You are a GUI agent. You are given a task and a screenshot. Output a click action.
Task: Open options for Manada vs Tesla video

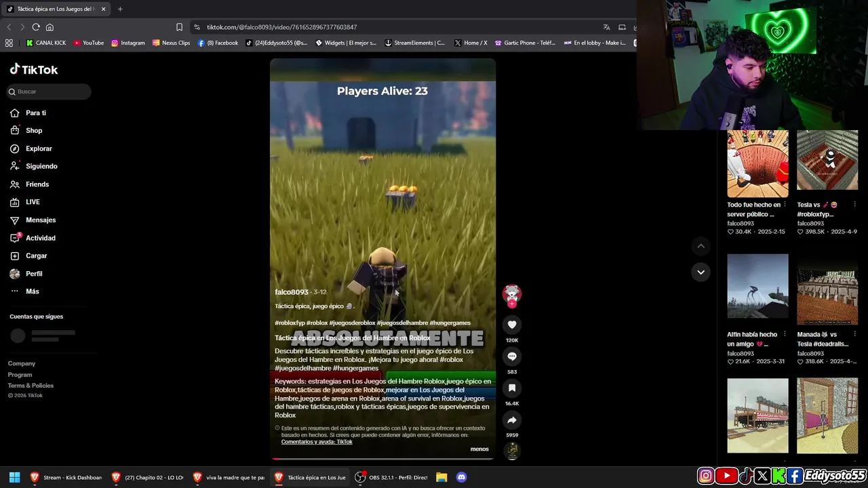854,334
